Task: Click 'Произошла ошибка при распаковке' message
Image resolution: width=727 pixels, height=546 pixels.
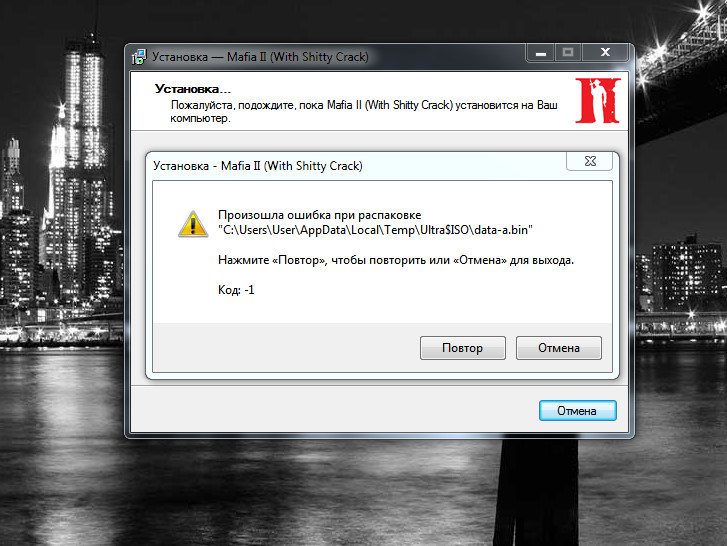Action: click(319, 215)
